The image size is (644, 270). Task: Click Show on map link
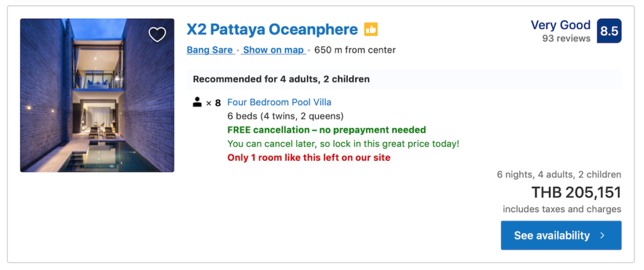(x=274, y=50)
